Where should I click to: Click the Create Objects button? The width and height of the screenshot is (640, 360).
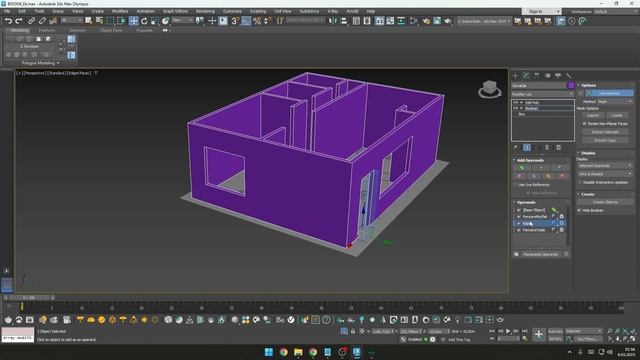[x=605, y=202]
